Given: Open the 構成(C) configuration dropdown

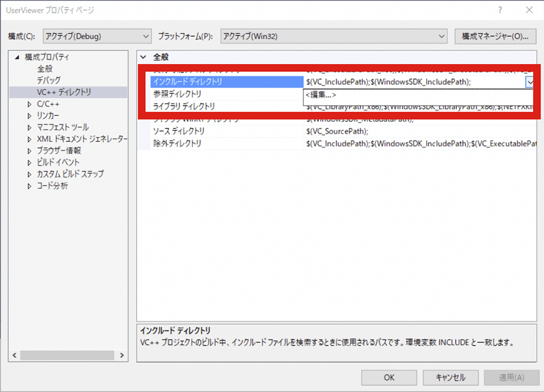Looking at the screenshot, I should [97, 36].
